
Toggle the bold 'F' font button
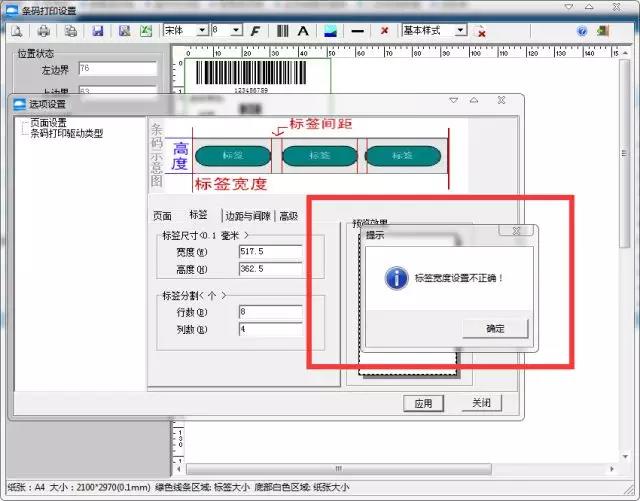(256, 31)
